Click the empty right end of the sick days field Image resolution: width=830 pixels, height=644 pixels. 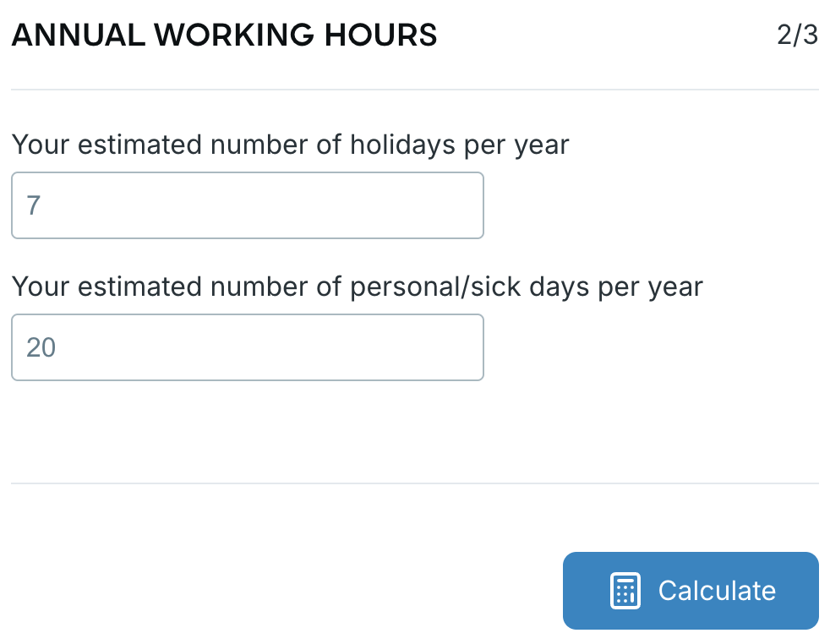pos(440,347)
